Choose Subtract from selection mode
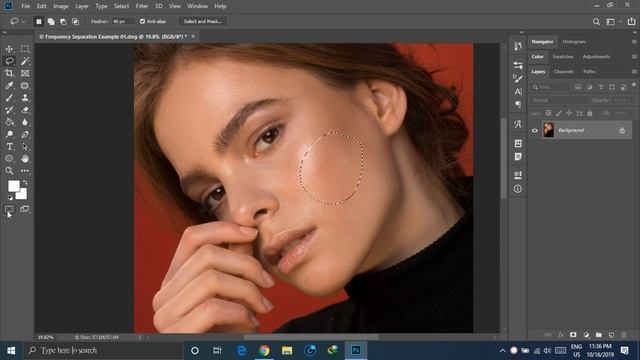This screenshot has width=640, height=360. tap(63, 22)
